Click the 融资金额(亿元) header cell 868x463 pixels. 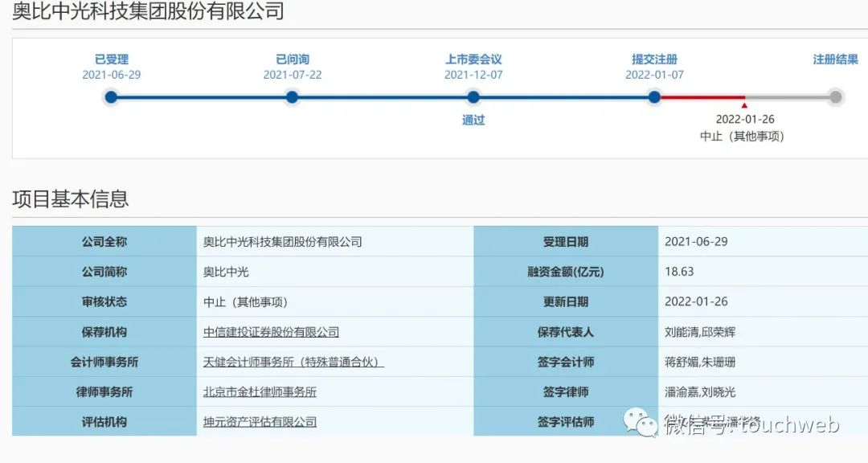(566, 272)
